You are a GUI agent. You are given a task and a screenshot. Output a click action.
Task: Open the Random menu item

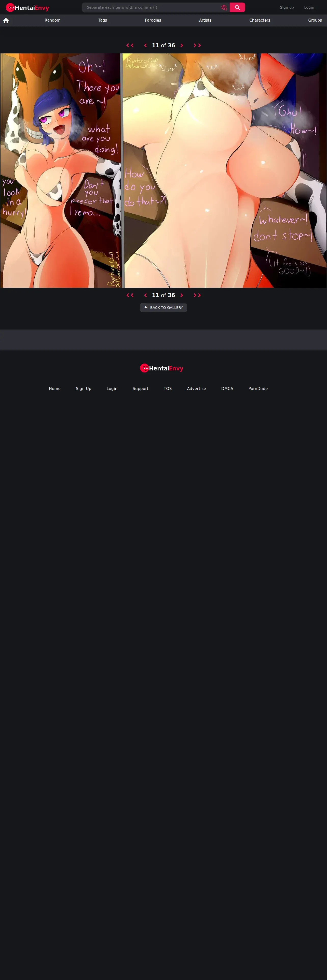52,20
